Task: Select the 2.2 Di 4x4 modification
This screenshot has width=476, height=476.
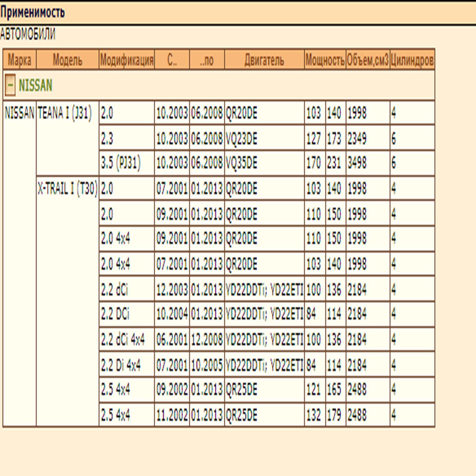Action: [121, 365]
